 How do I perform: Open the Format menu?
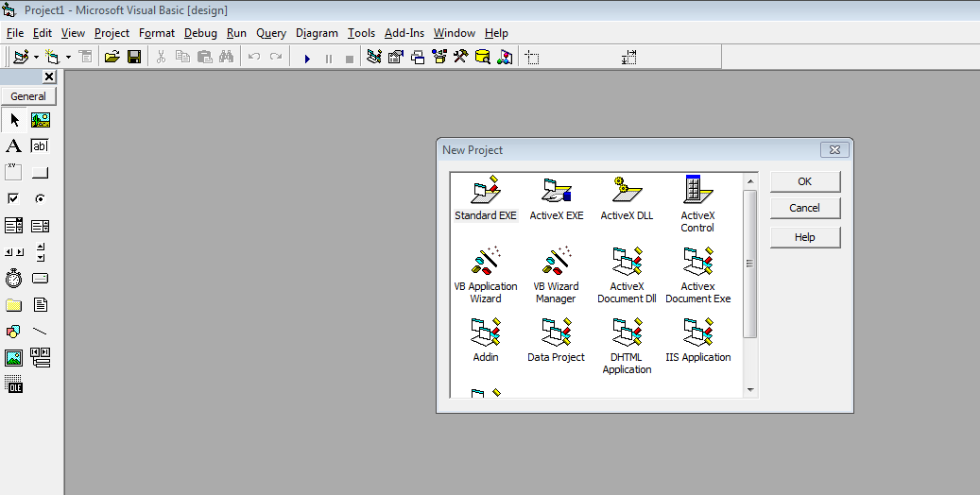coord(157,33)
